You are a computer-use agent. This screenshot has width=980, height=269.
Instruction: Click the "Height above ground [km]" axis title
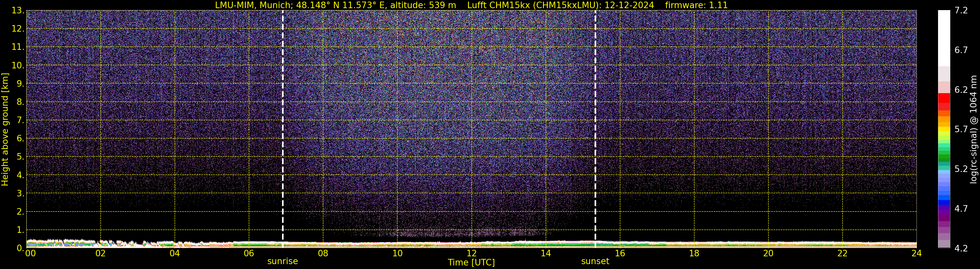point(5,130)
